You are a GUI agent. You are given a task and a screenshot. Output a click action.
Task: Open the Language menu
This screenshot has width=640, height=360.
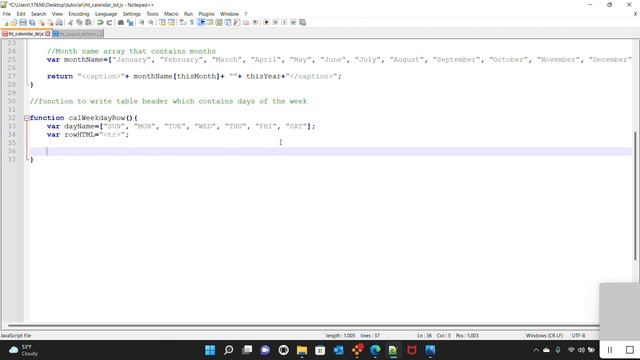click(106, 14)
